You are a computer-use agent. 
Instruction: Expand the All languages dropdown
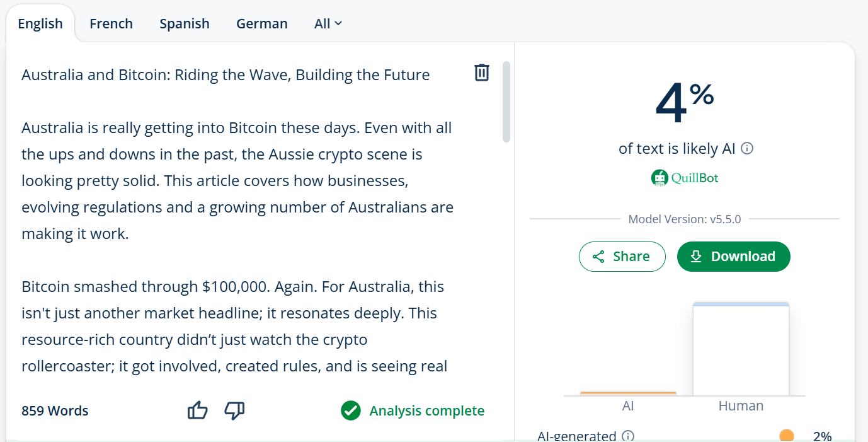(328, 24)
